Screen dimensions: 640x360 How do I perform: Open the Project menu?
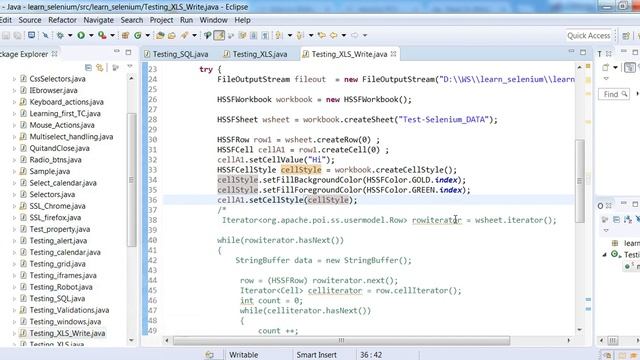[x=161, y=20]
